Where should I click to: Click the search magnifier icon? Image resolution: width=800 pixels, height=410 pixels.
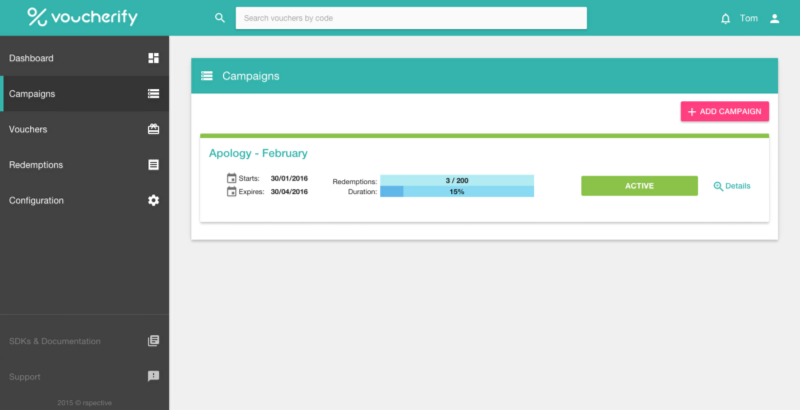tap(220, 18)
